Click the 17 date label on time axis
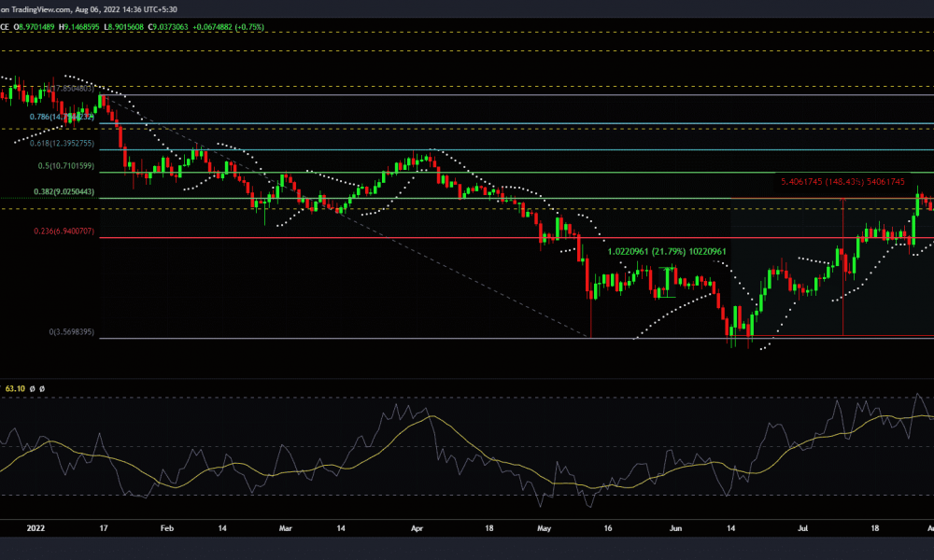This screenshot has height=560, width=934. 104,528
